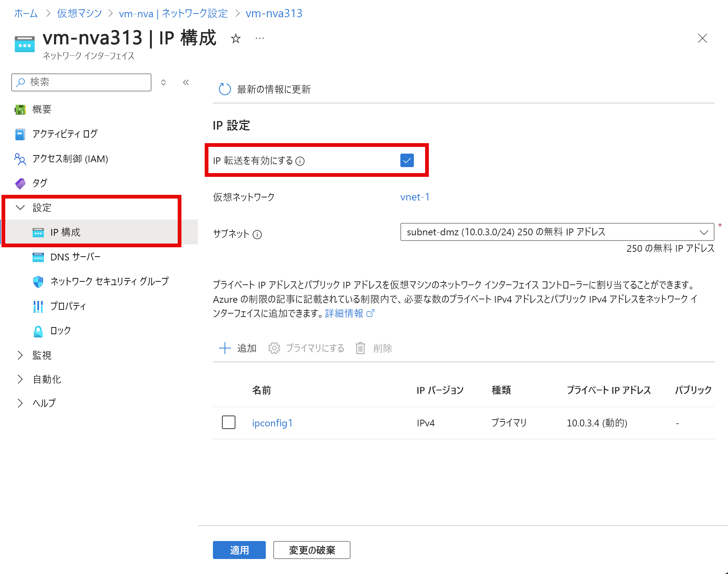This screenshot has width=728, height=574.
Task: Click the external link icon after 詳細情報
Action: coord(370,313)
